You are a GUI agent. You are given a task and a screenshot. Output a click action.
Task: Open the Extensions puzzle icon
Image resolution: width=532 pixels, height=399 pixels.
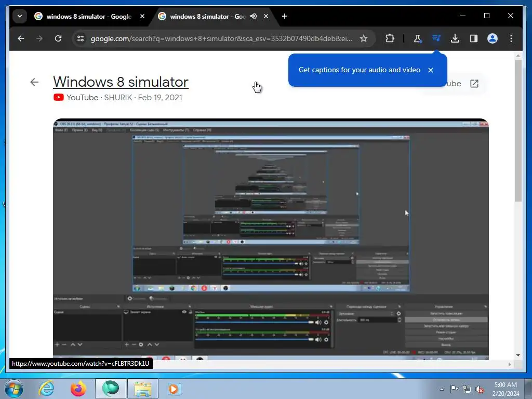coord(390,38)
